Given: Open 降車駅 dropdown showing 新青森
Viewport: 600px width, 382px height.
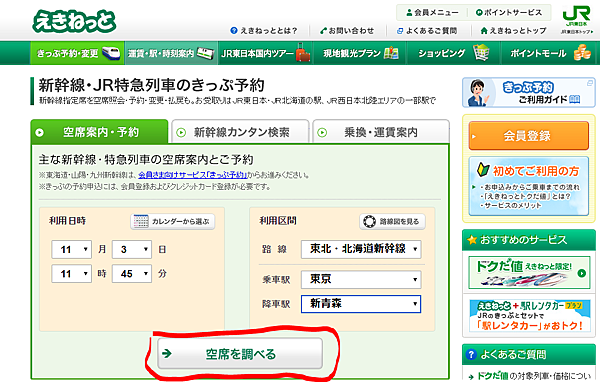Looking at the screenshot, I should pos(361,304).
